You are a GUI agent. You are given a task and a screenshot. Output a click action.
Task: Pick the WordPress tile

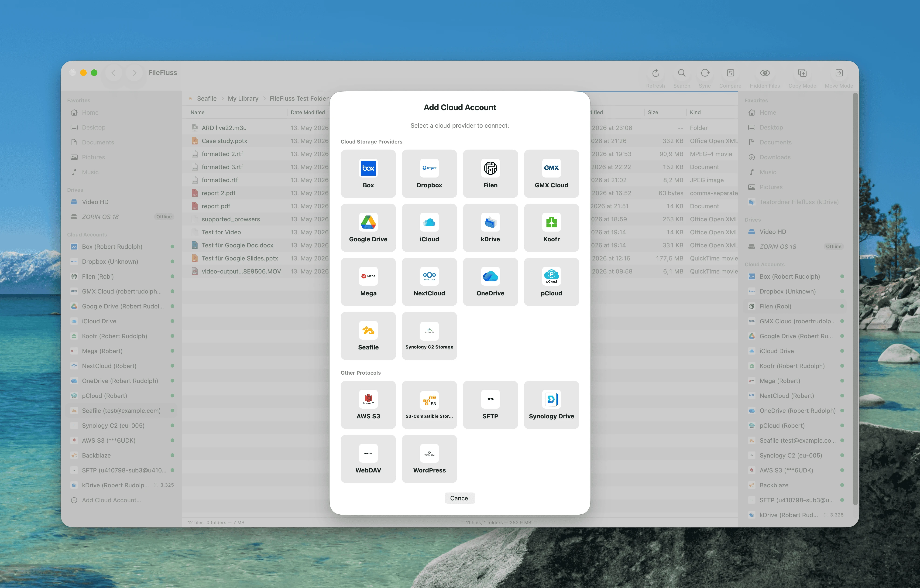(x=429, y=459)
